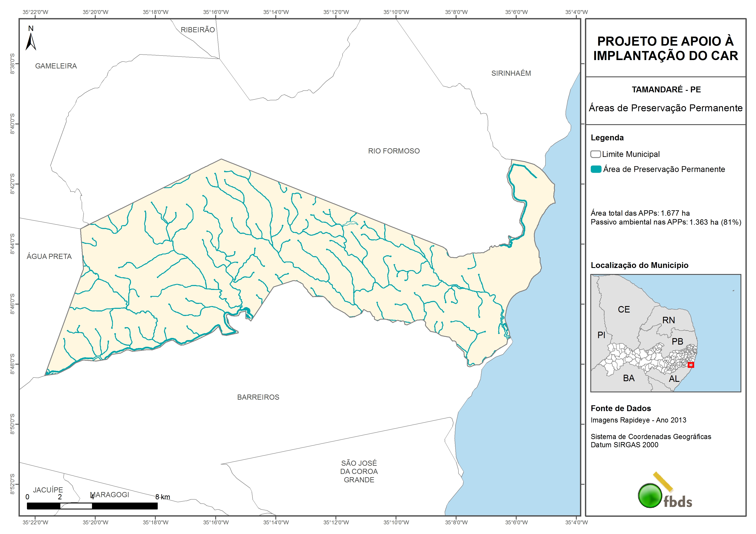Click the CE state label on inset map

[x=624, y=309]
